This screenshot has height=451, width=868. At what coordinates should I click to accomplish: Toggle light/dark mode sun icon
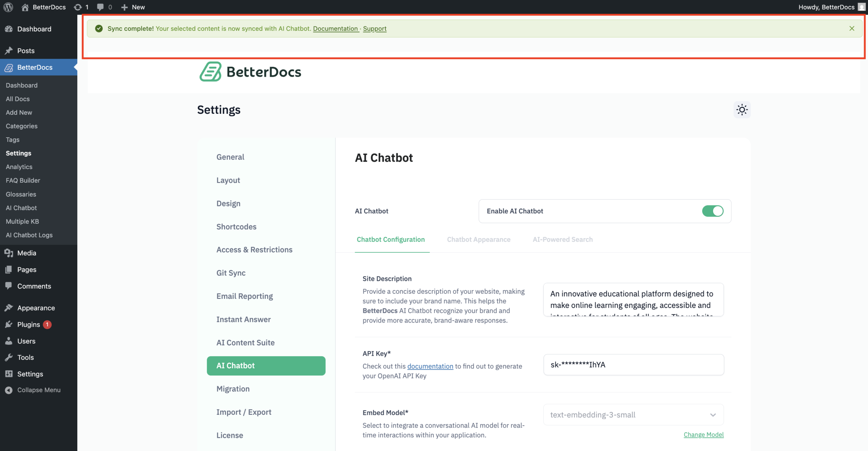click(x=742, y=109)
